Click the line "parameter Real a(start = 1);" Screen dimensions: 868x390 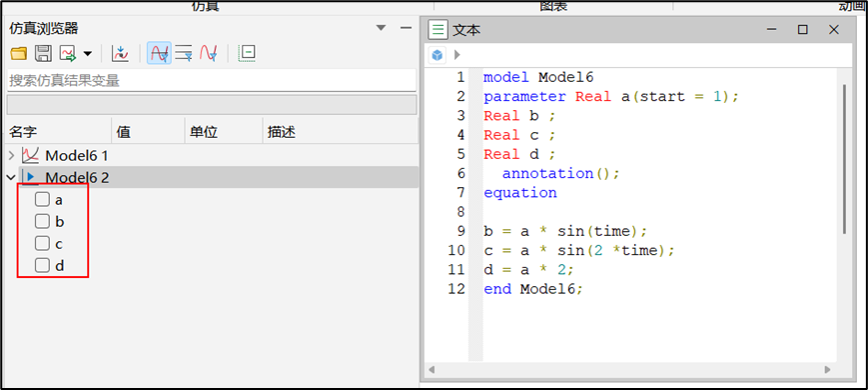(x=611, y=96)
